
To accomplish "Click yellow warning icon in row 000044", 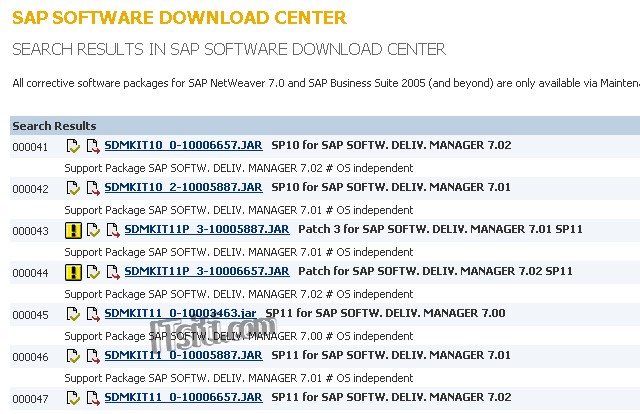I will tap(73, 272).
